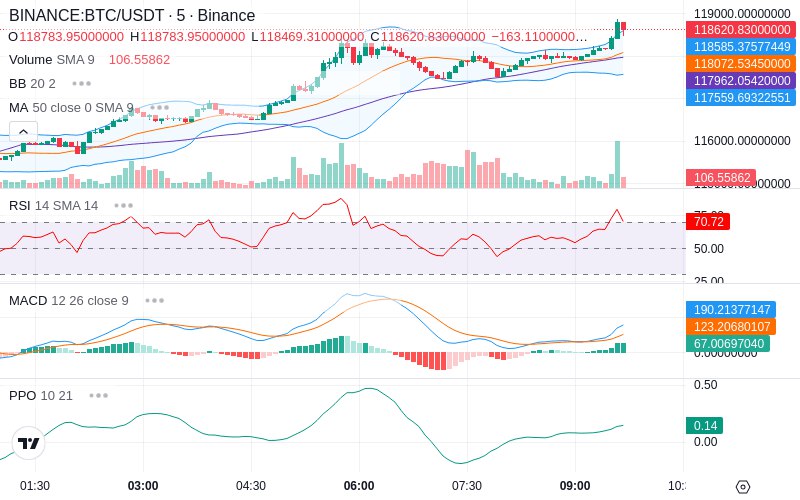The image size is (800, 500).
Task: Click the PPO 10 21 indicator label
Action: pyautogui.click(x=41, y=395)
